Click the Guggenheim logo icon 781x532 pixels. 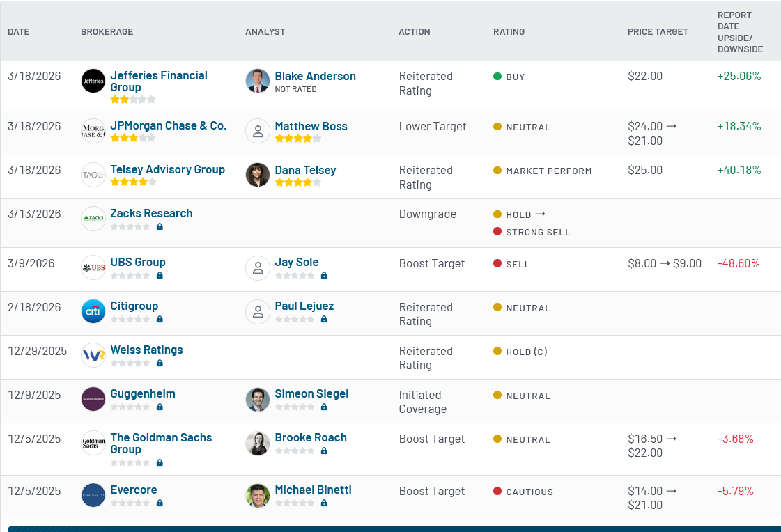[93, 399]
